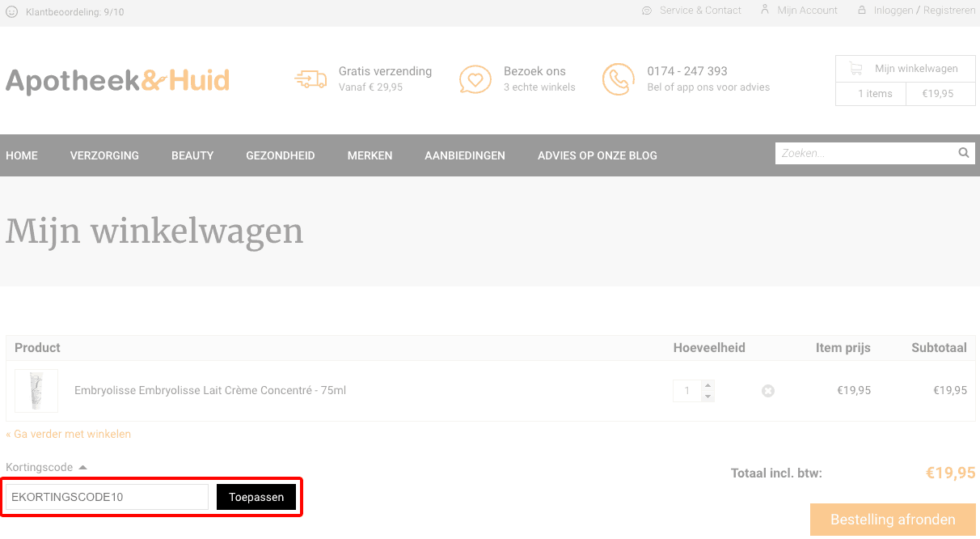
Task: Decrease quantity with the down arrow
Action: (708, 397)
